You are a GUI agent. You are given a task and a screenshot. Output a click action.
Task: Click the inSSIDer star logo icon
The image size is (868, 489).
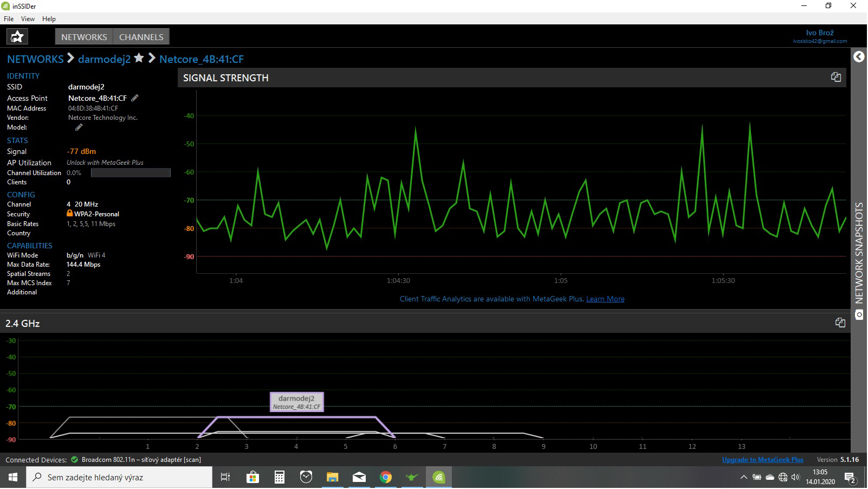(x=17, y=36)
